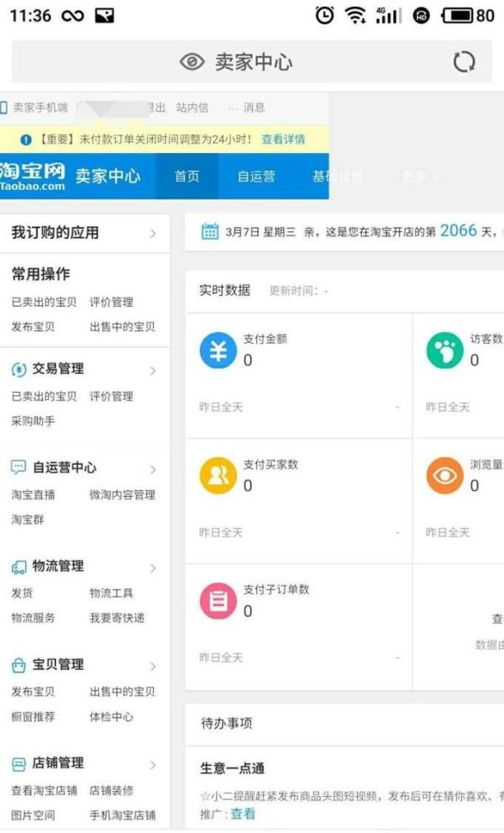The image size is (504, 833).
Task: Expand the 我订购的应用 section
Action: pyautogui.click(x=151, y=233)
